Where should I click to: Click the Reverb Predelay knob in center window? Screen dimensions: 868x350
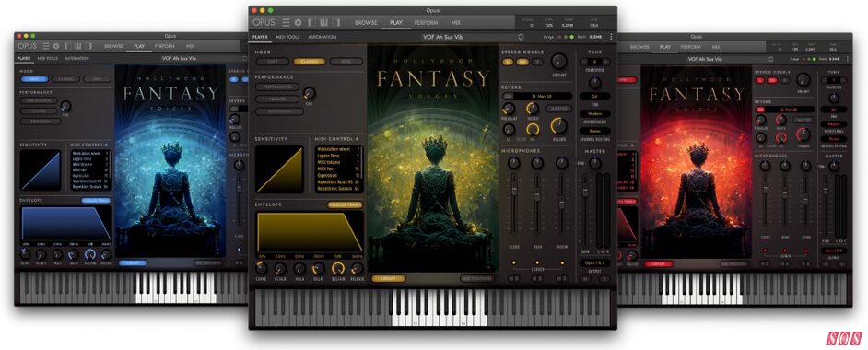point(509,109)
